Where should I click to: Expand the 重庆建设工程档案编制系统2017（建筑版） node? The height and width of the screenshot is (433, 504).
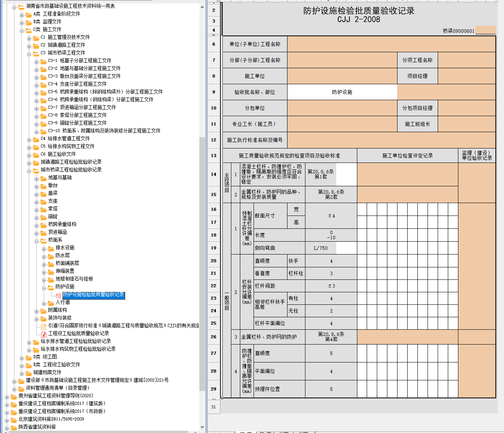pos(7,405)
